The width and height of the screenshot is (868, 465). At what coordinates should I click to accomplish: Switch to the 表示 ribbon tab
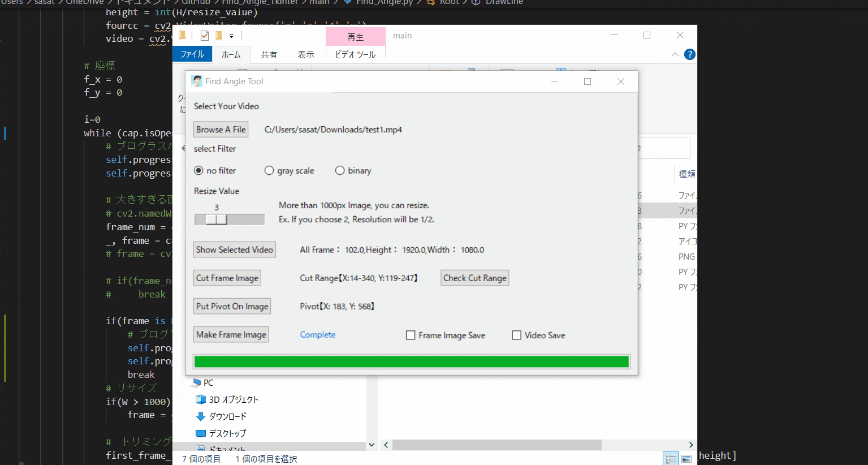(306, 54)
